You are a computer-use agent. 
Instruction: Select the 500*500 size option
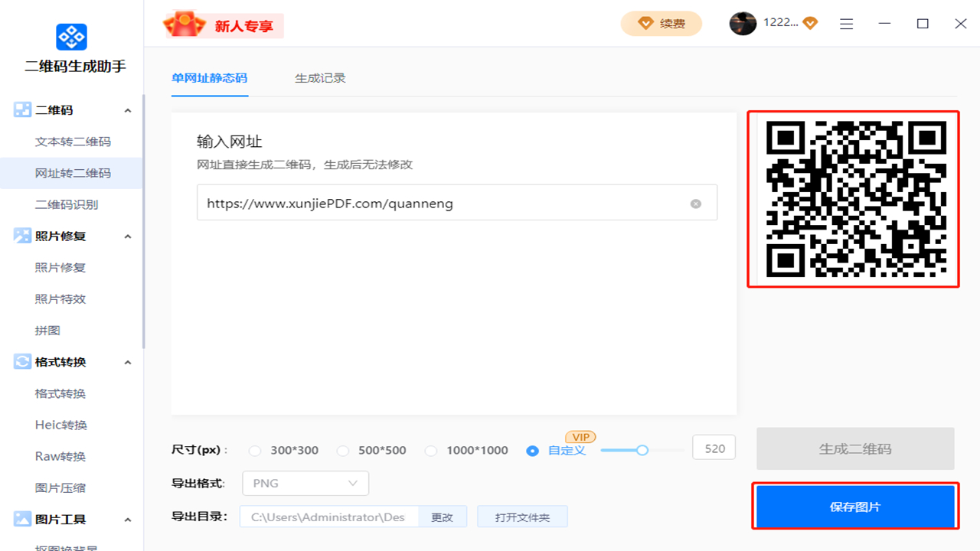pos(343,451)
